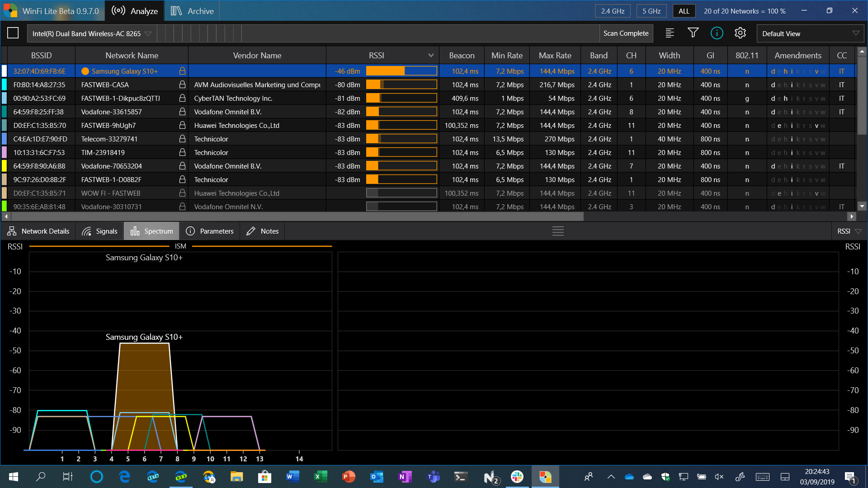Click the list view lines icon
The width and height of the screenshot is (868, 488).
pos(670,33)
